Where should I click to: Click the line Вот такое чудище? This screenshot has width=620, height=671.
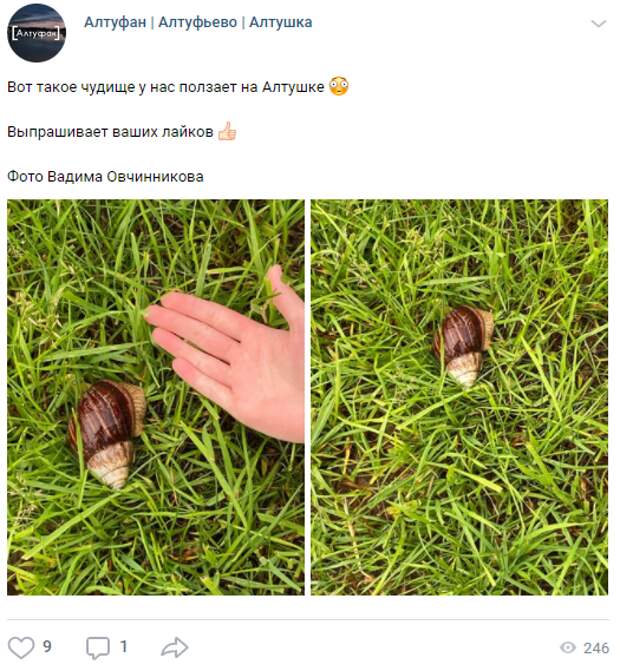[166, 87]
